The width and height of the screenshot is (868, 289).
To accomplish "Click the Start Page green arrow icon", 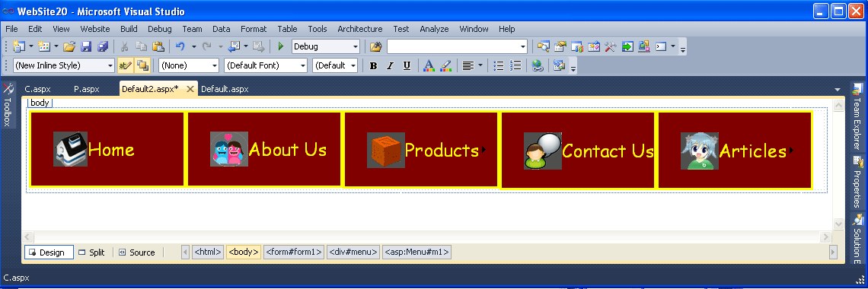I will [627, 46].
